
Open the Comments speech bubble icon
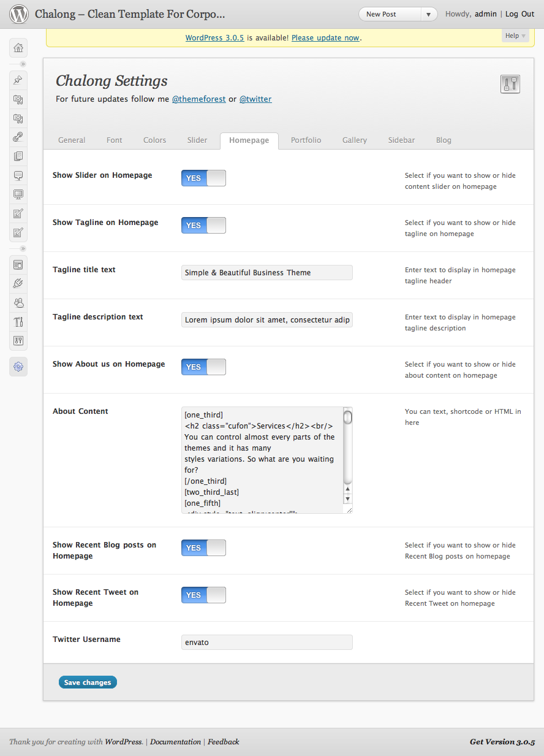click(x=18, y=175)
